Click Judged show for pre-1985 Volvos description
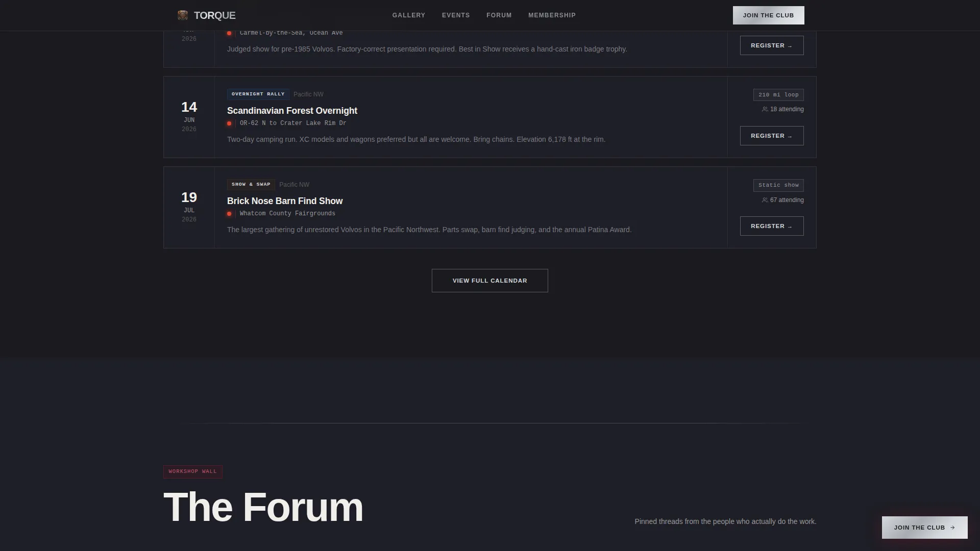The height and width of the screenshot is (551, 980). click(x=427, y=49)
